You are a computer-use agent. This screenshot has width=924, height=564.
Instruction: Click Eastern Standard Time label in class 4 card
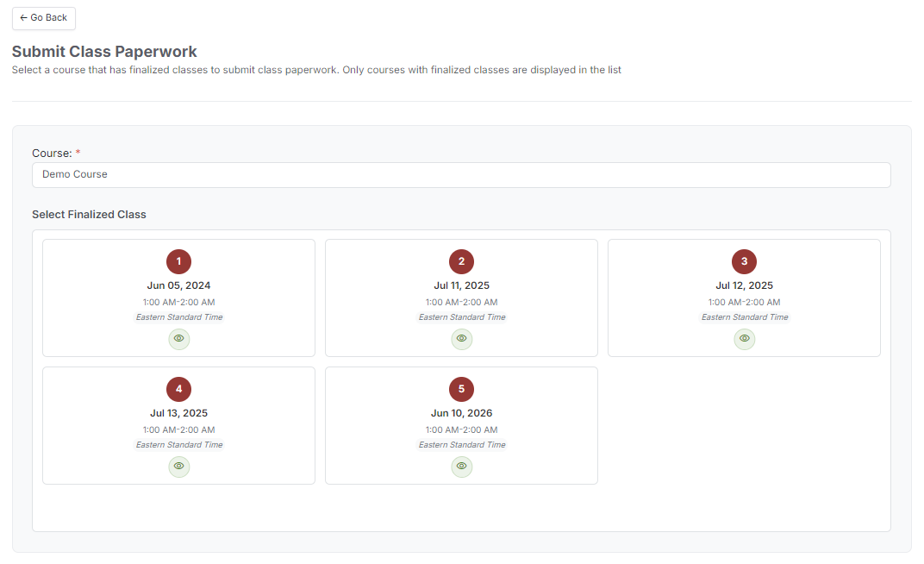coord(179,446)
